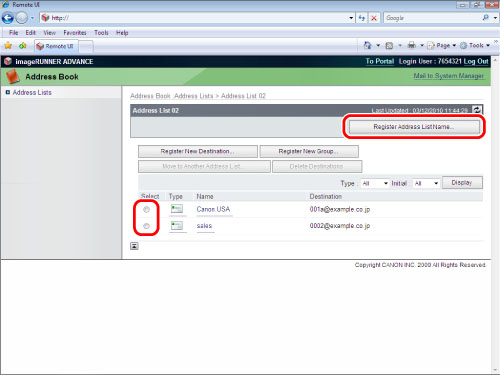Open the Initial filter dropdown
Image resolution: width=500 pixels, height=375 pixels.
tap(426, 183)
